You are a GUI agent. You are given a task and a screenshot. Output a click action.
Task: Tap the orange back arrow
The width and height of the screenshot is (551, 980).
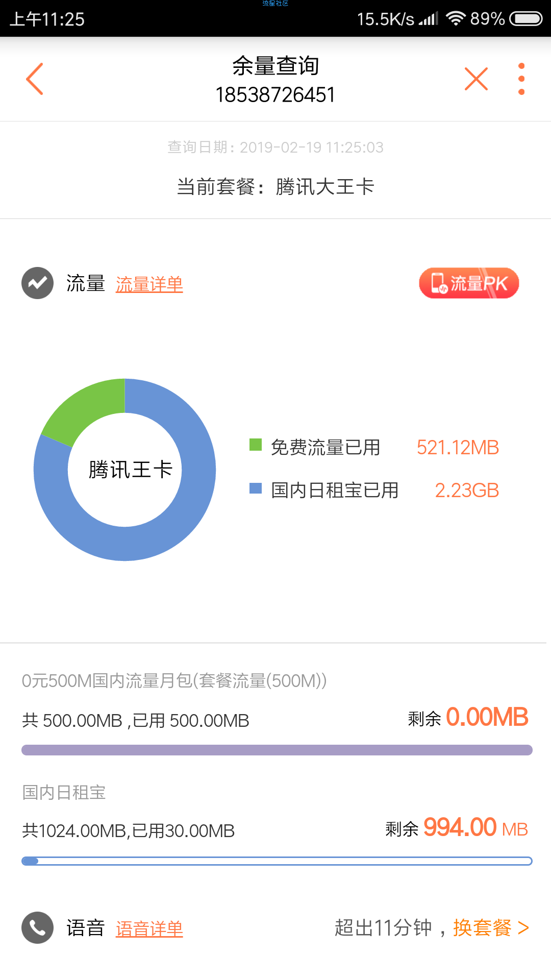[35, 79]
